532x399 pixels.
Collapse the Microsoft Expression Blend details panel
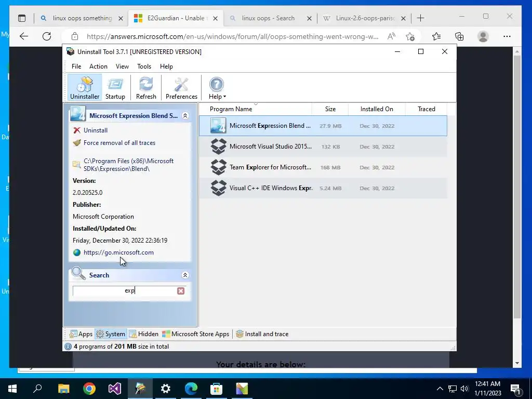[x=185, y=116]
